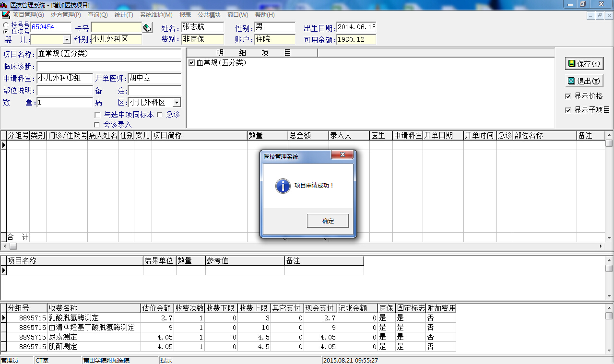Open the 项目管理(G) menu
614x364 pixels.
tap(28, 15)
